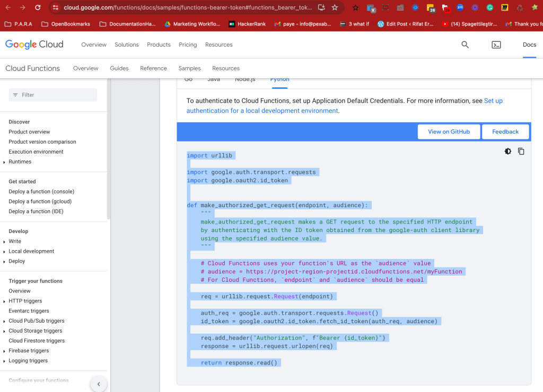This screenshot has width=543, height=392.
Task: Open the Grammarly extension icon
Action: click(489, 7)
